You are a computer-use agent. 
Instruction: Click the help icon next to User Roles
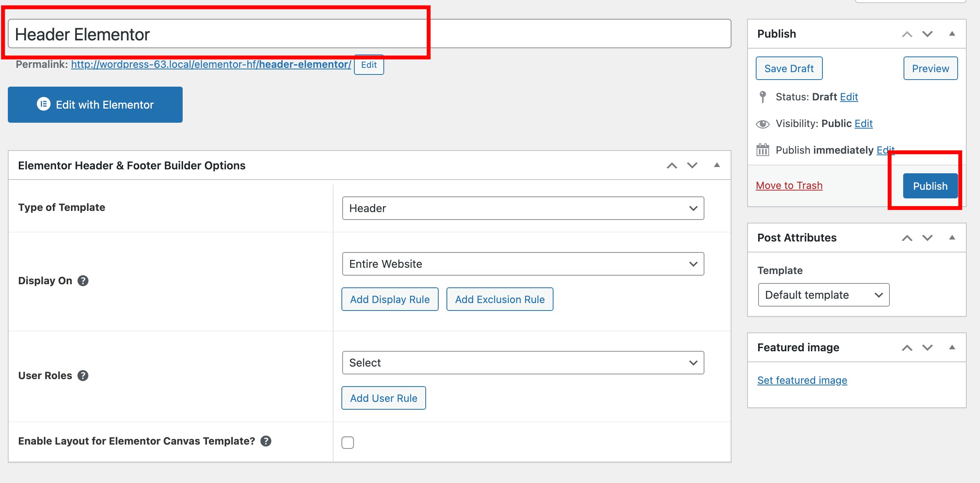tap(83, 375)
